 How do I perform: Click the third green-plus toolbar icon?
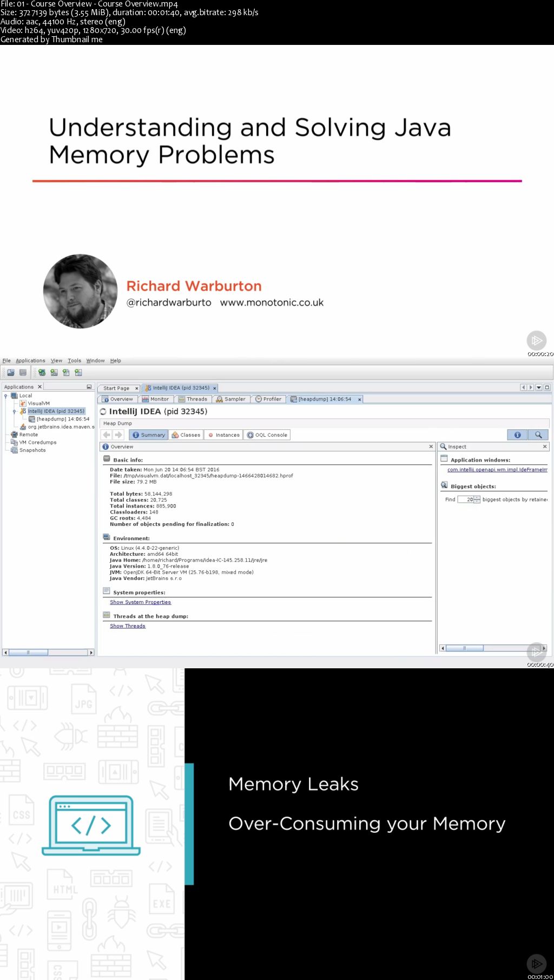[66, 372]
